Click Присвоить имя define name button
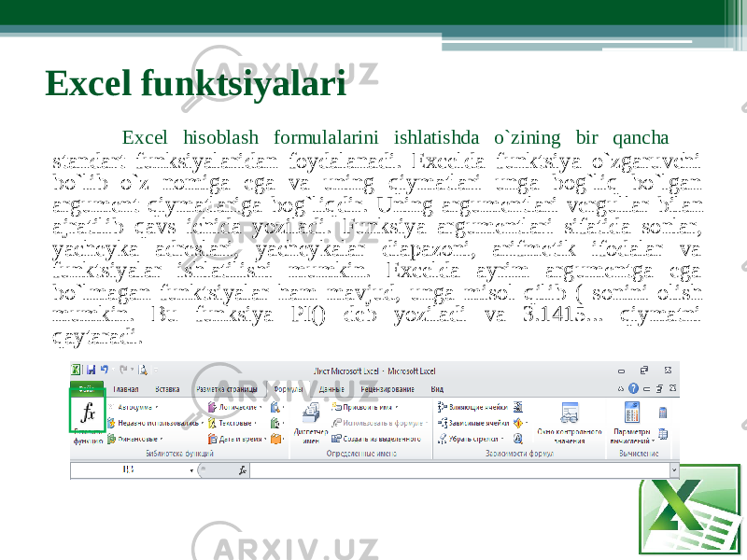 tap(365, 407)
